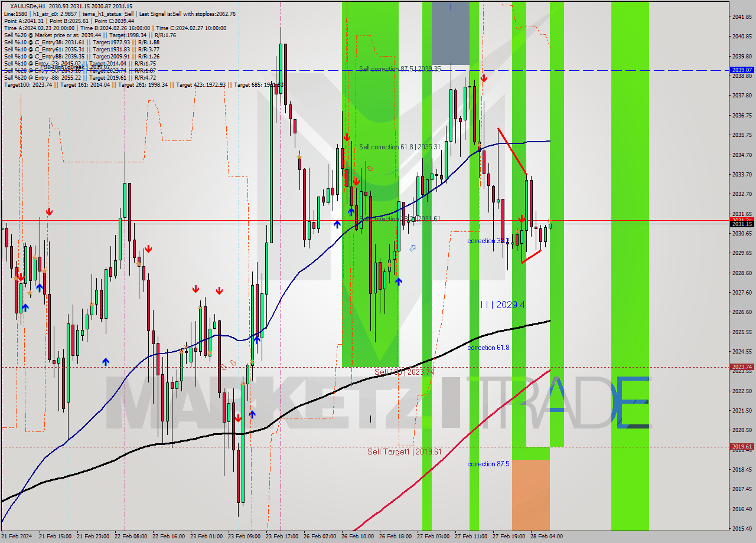756x543 pixels.
Task: Click the red 2019.61 price tag
Action: [x=742, y=447]
